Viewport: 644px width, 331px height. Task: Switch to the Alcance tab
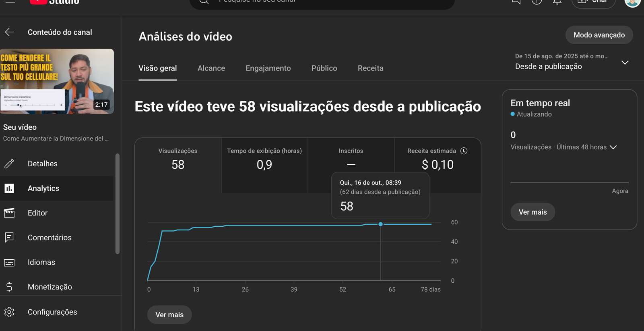211,68
